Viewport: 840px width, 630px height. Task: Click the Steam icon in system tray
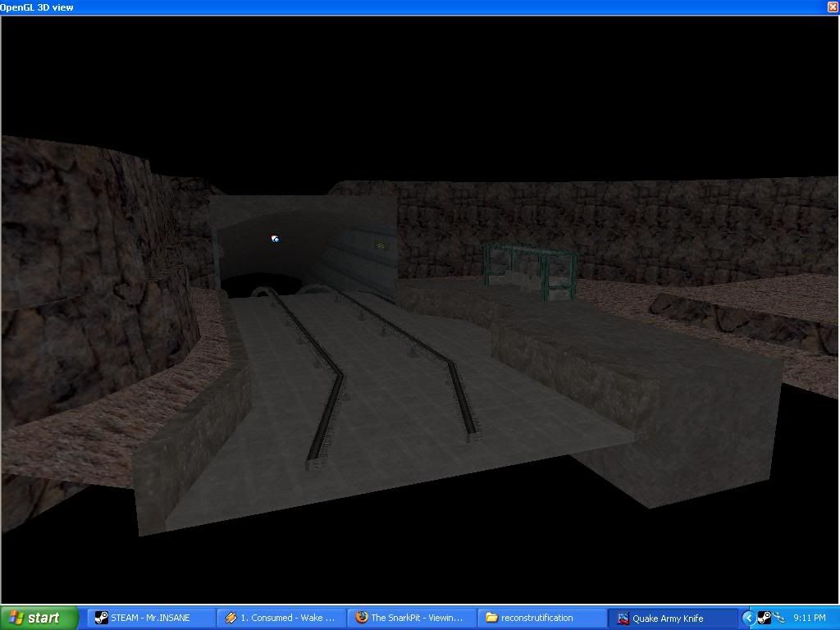(x=763, y=618)
